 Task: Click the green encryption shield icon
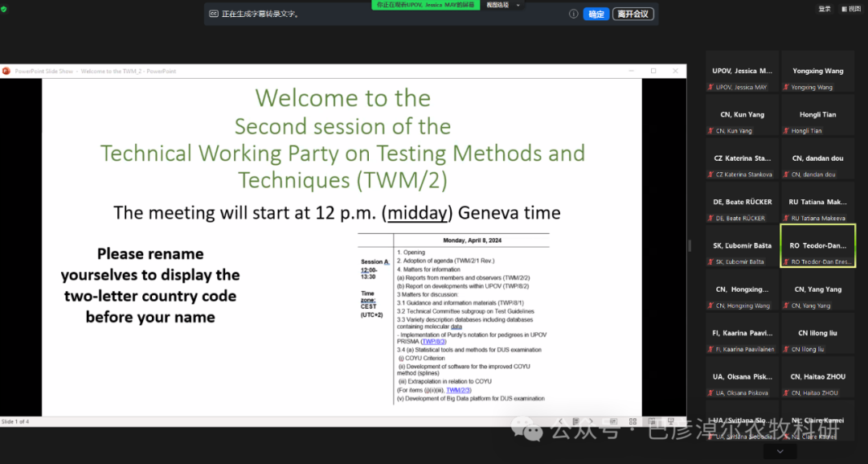point(4,9)
